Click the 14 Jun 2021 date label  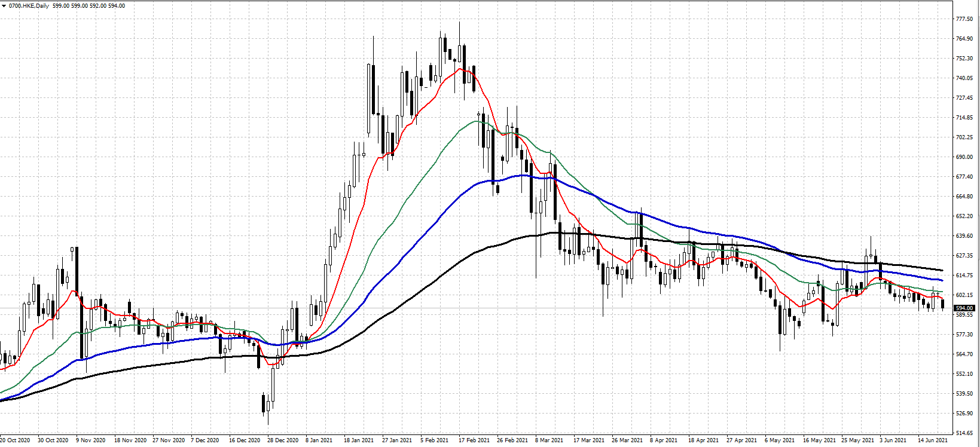point(933,440)
